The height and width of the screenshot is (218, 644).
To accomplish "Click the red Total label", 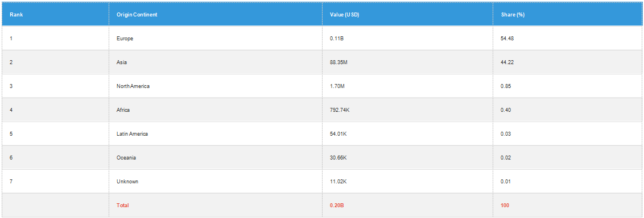I will click(123, 206).
